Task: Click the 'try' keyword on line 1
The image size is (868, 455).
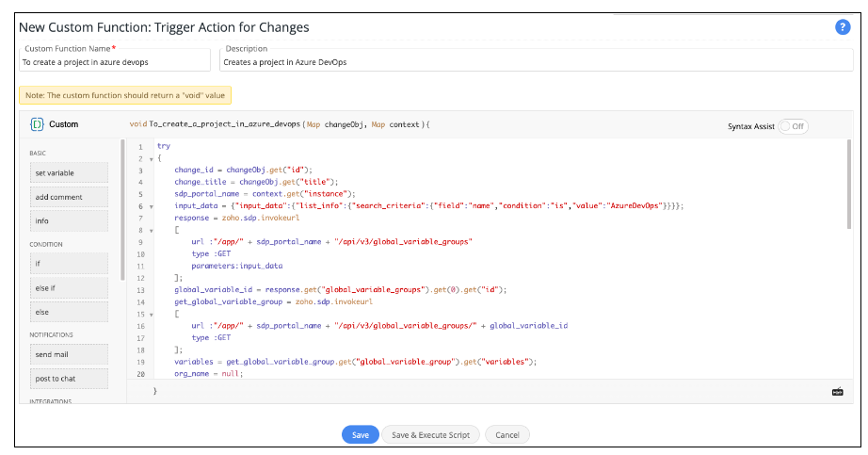Action: point(163,146)
